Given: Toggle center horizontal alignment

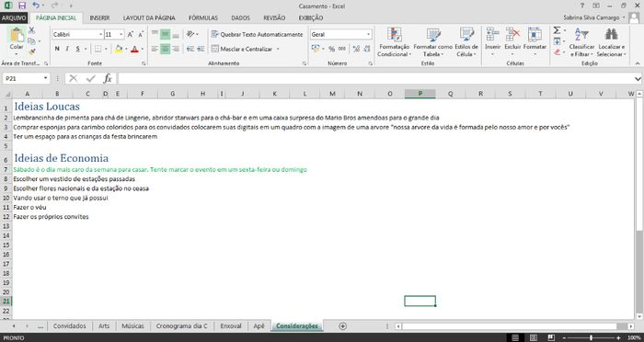Looking at the screenshot, I should click(x=165, y=49).
